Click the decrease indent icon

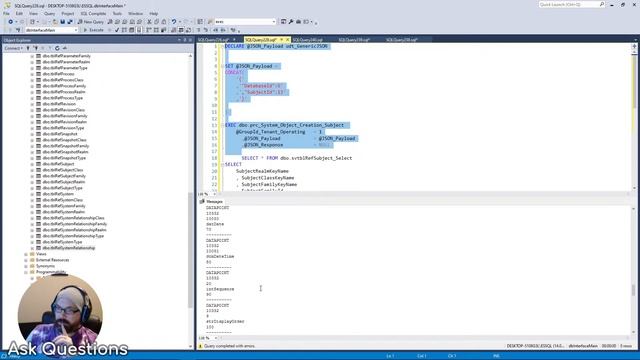click(216, 30)
